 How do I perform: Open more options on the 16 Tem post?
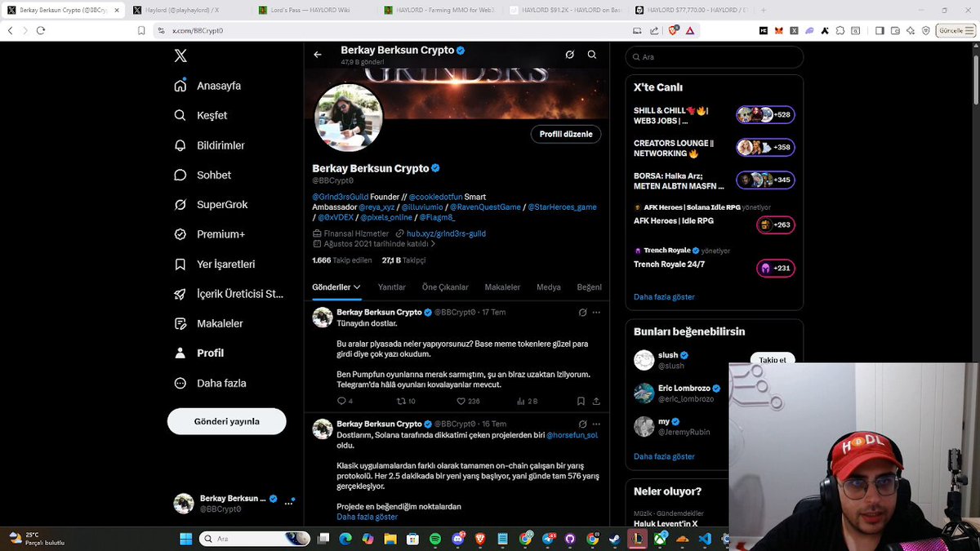[x=596, y=424]
